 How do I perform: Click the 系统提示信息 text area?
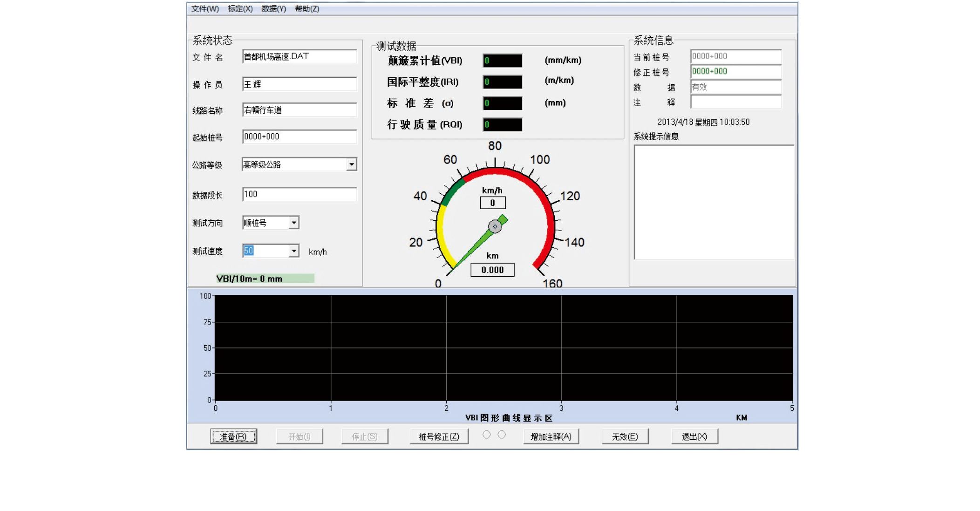(714, 202)
